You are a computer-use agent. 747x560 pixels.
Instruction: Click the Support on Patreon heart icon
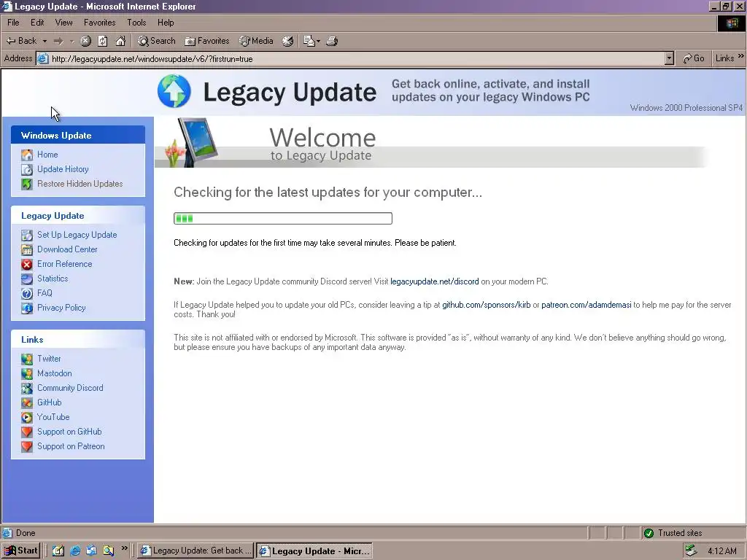coord(27,446)
